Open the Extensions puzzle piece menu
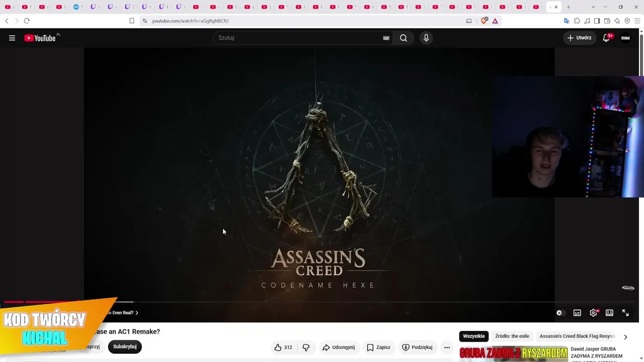This screenshot has width=644, height=362. pyautogui.click(x=577, y=21)
